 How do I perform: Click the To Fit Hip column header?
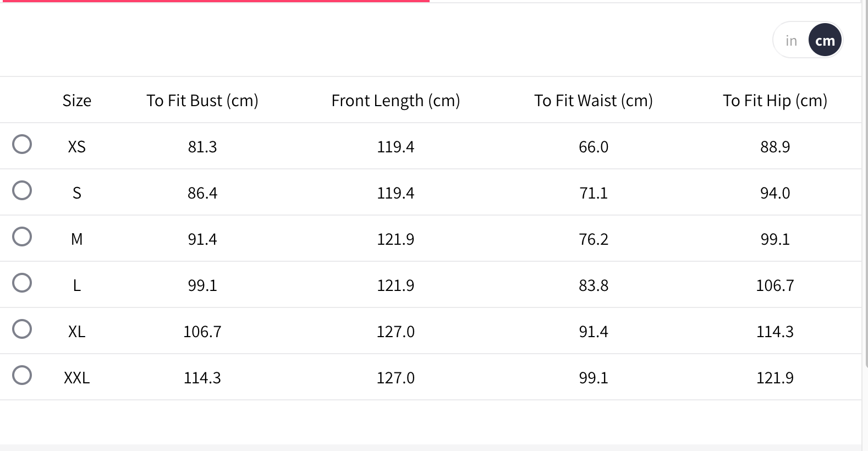[774, 101]
